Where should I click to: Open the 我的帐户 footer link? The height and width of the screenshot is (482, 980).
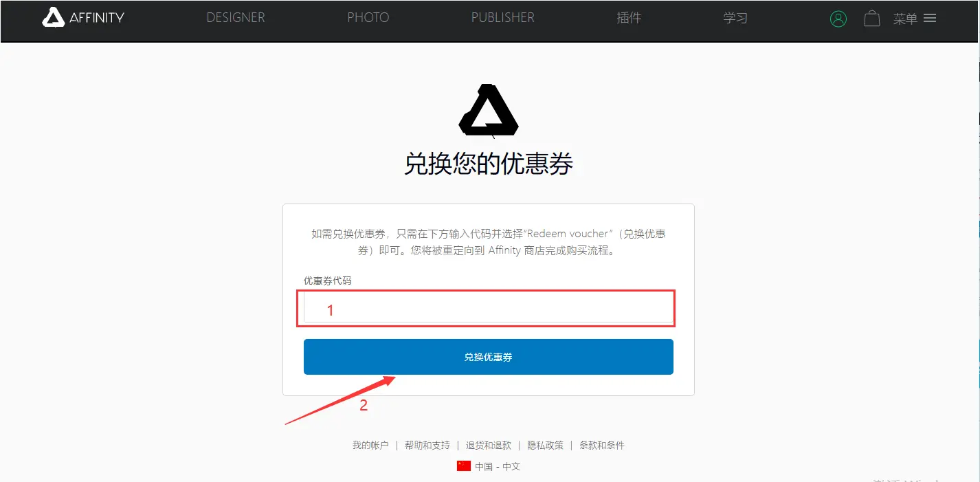(370, 446)
